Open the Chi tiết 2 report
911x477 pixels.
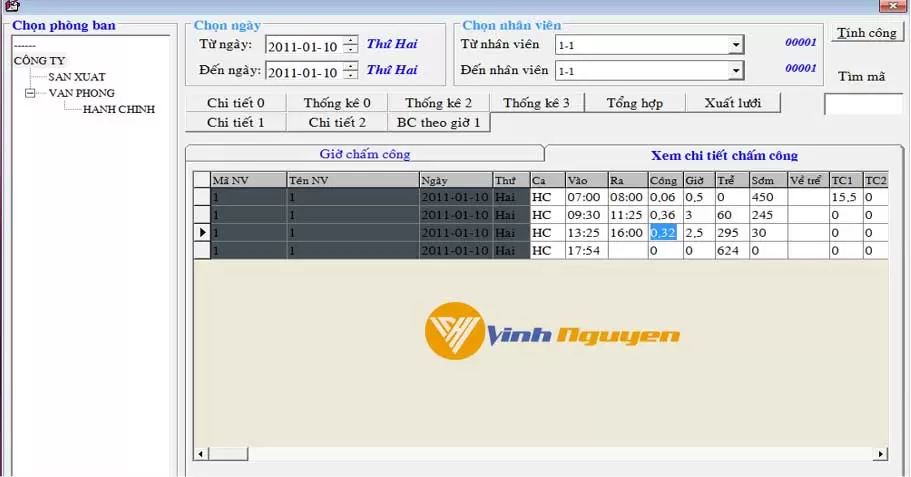[336, 123]
